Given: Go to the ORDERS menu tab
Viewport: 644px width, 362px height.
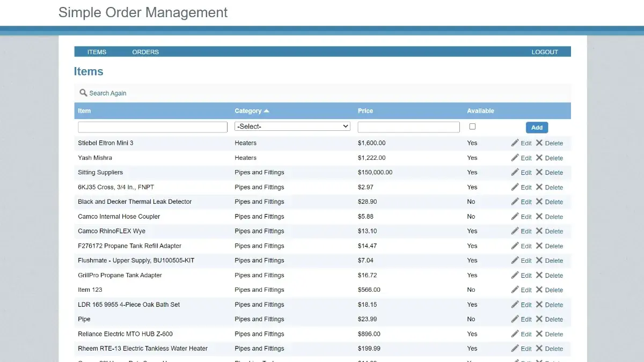Looking at the screenshot, I should (145, 52).
